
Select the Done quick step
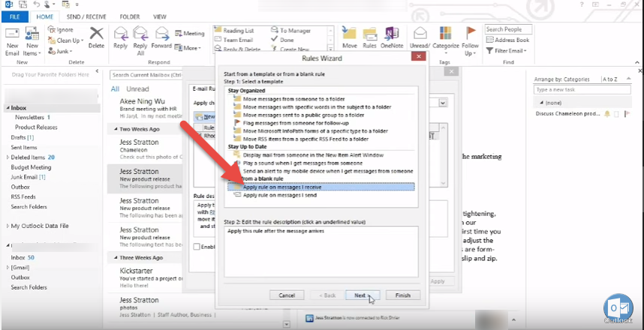(282, 40)
